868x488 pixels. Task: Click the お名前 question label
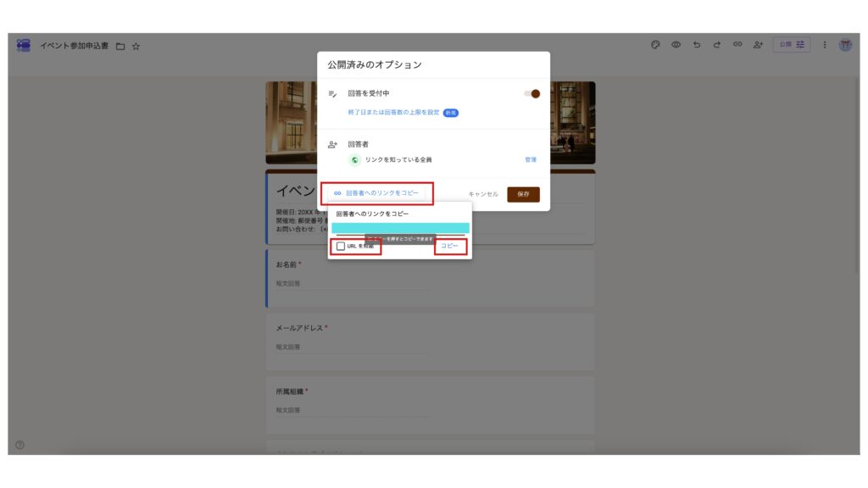point(287,264)
